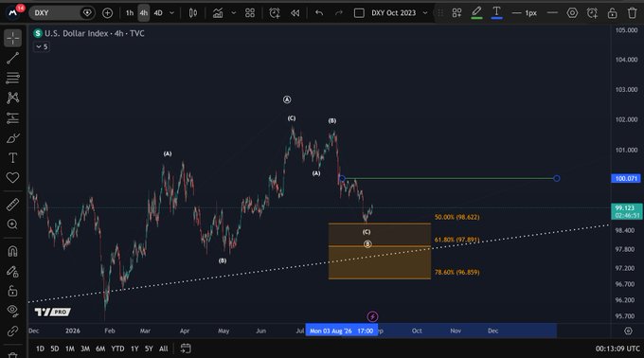Open the chart scale settings gear icon
Image resolution: width=644 pixels, height=358 pixels.
pos(628,331)
